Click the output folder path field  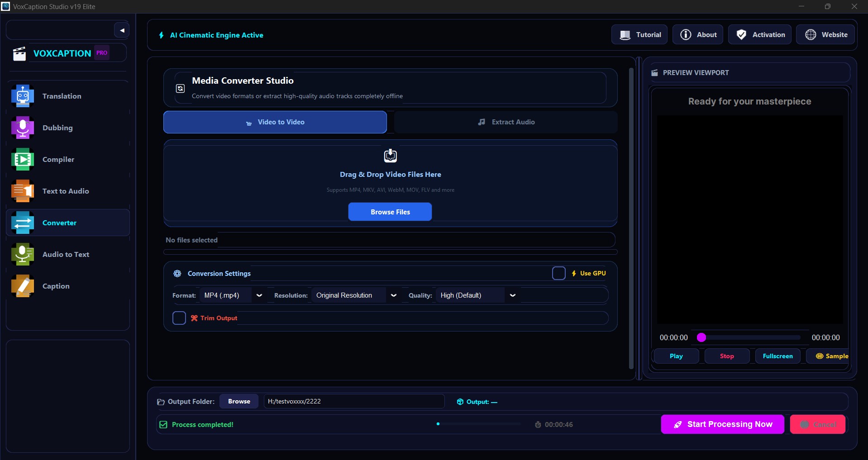pyautogui.click(x=354, y=401)
